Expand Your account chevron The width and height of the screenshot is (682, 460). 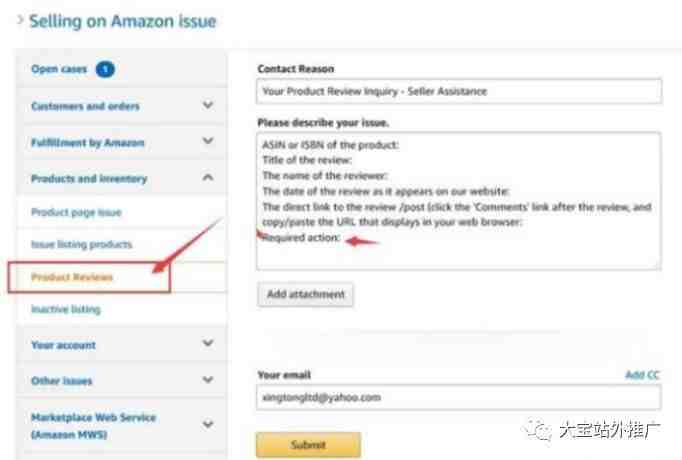click(x=208, y=343)
